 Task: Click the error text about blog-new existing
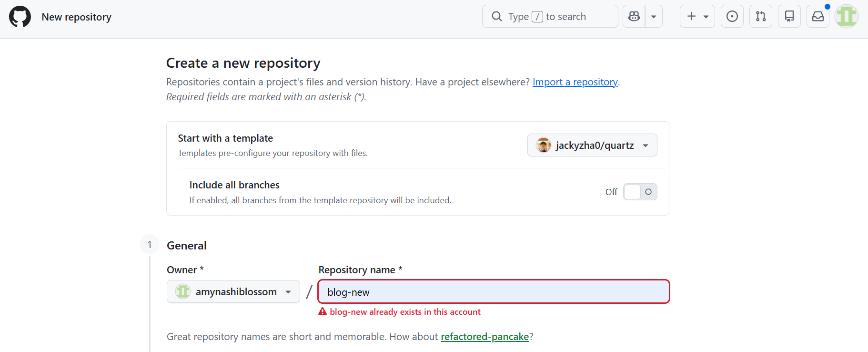405,312
